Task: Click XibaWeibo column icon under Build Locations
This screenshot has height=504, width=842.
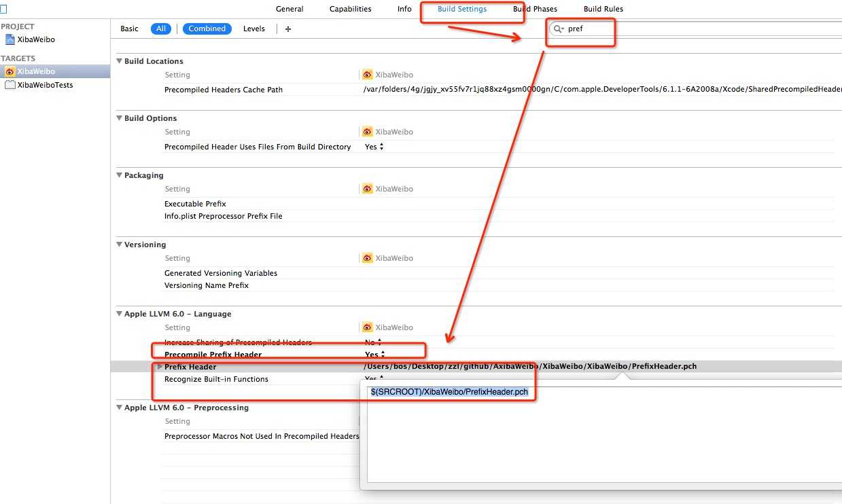Action: pyautogui.click(x=368, y=75)
